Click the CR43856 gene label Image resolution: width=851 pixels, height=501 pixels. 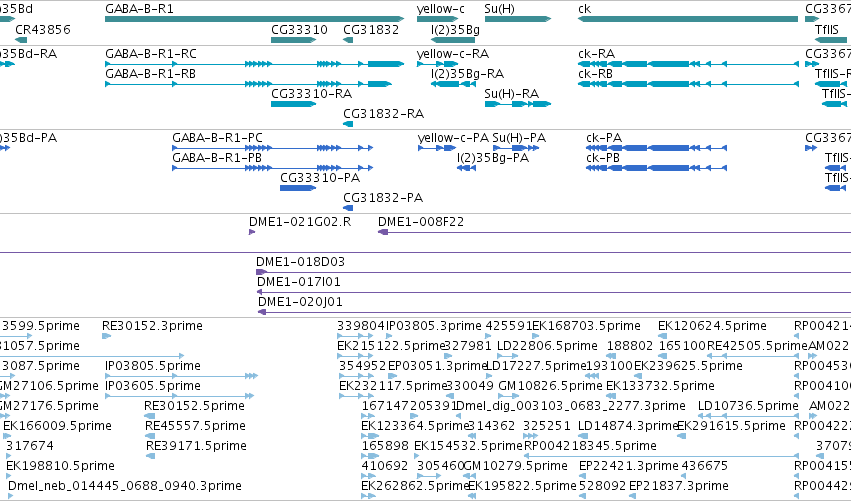tap(43, 29)
